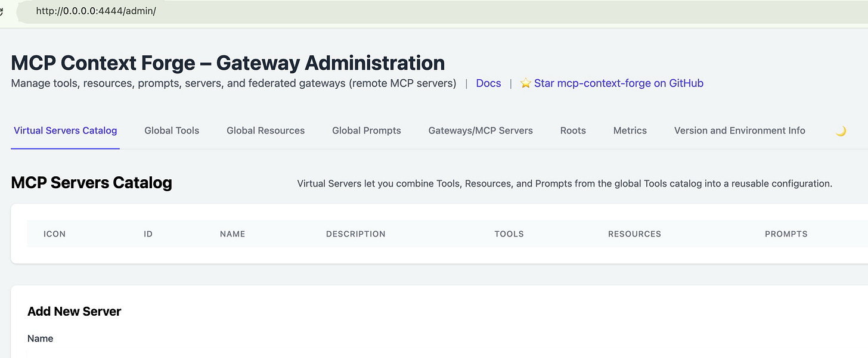
Task: Click the Name field label
Action: pos(41,338)
